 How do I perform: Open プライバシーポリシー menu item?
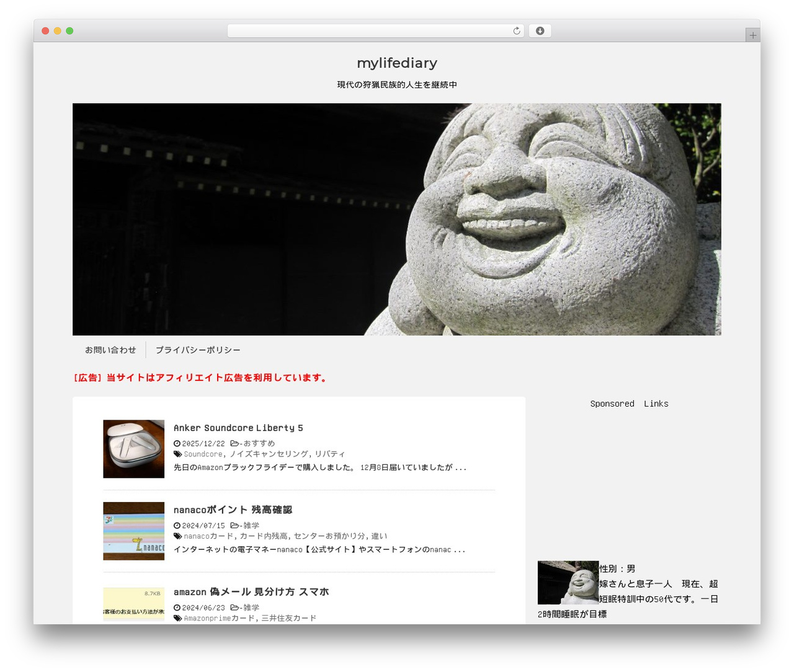click(198, 350)
